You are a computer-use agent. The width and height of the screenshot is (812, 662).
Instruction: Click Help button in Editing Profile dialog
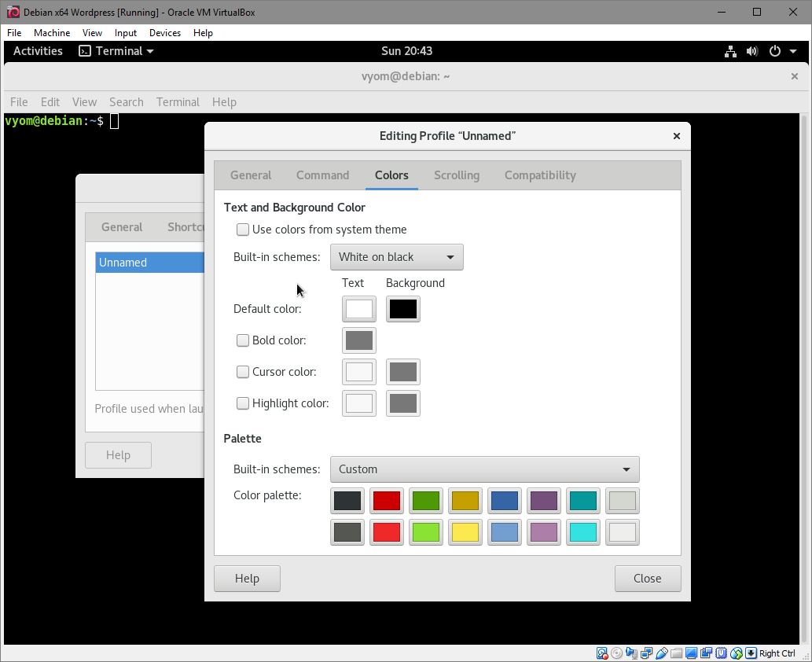(x=247, y=579)
